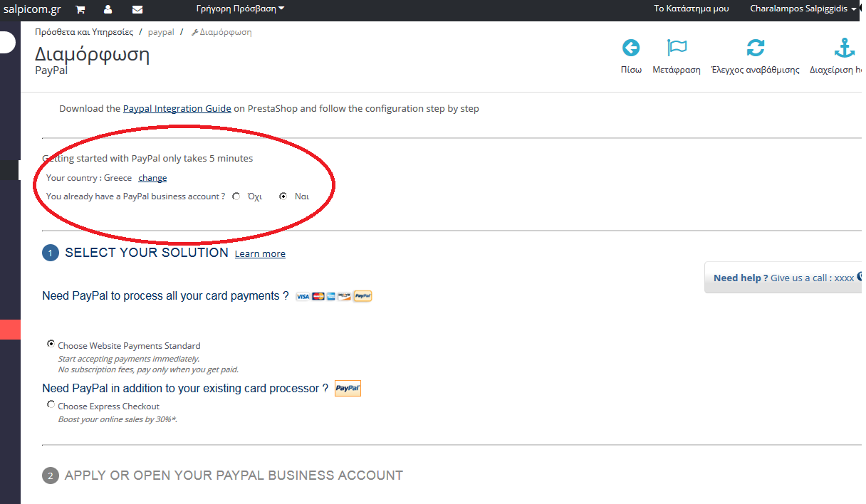Click the Πίσω back arrow icon

pos(631,48)
